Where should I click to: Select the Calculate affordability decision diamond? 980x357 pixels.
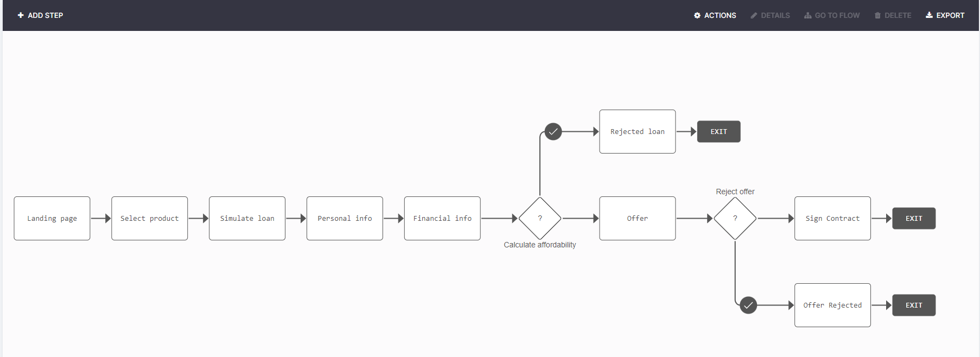pyautogui.click(x=540, y=218)
